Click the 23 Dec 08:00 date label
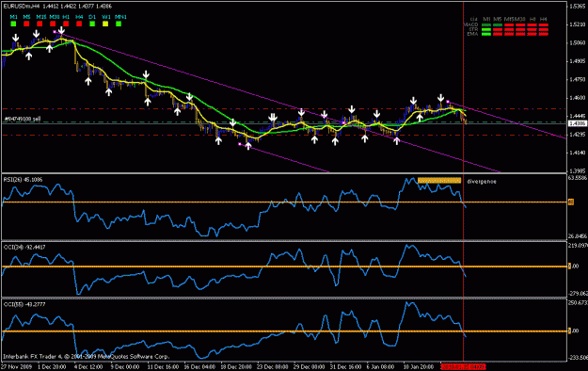588x371 pixels. click(273, 366)
